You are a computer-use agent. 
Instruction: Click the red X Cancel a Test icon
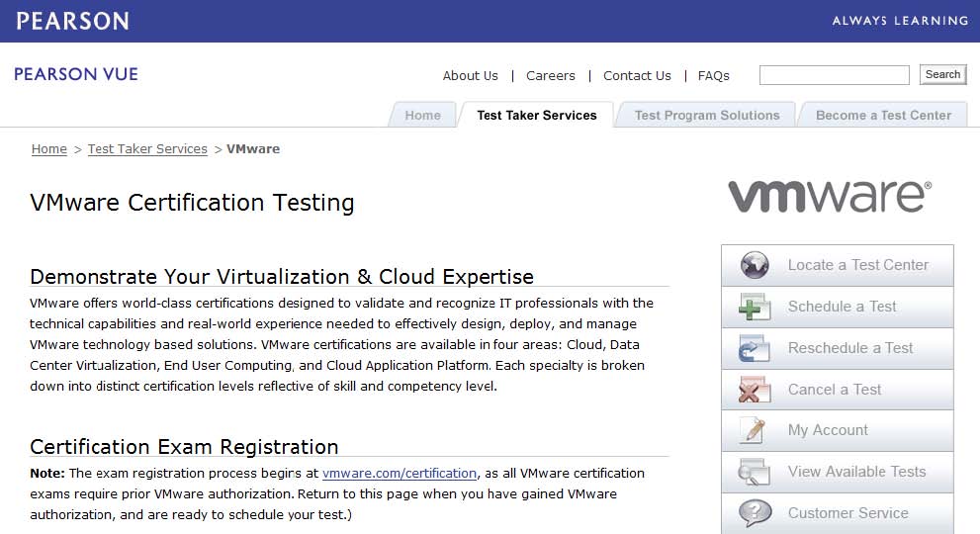[755, 390]
